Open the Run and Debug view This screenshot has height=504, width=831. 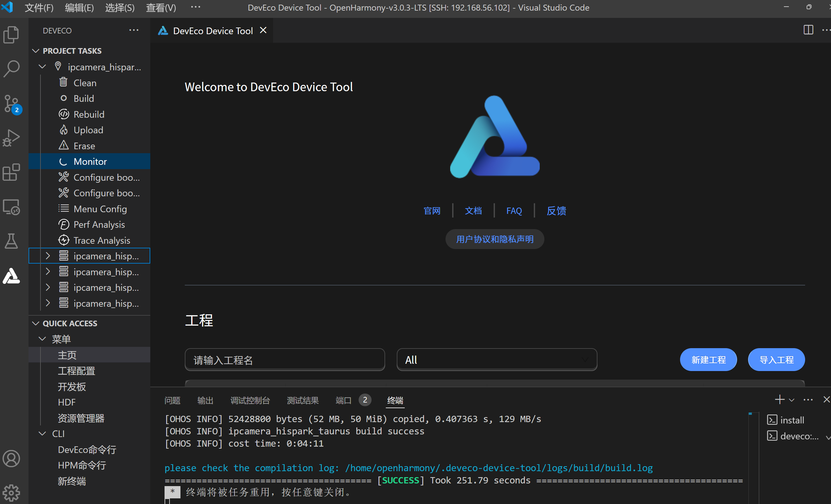(12, 138)
